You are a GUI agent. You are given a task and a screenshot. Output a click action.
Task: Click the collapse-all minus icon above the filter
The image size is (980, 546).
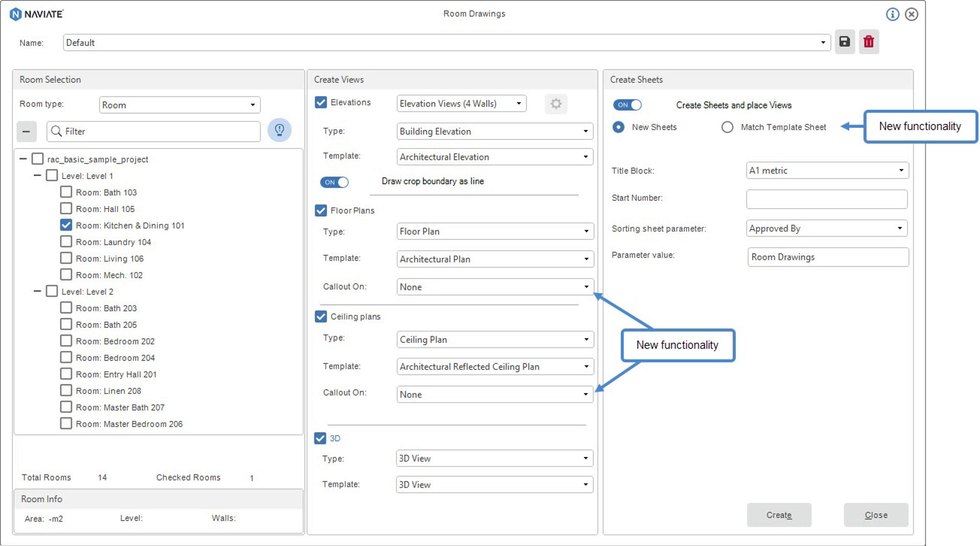point(27,131)
